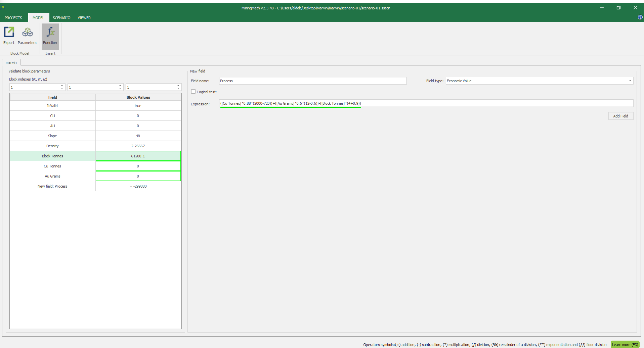Click the MiningMath logo in title bar
The width and height of the screenshot is (644, 348).
point(3,7)
